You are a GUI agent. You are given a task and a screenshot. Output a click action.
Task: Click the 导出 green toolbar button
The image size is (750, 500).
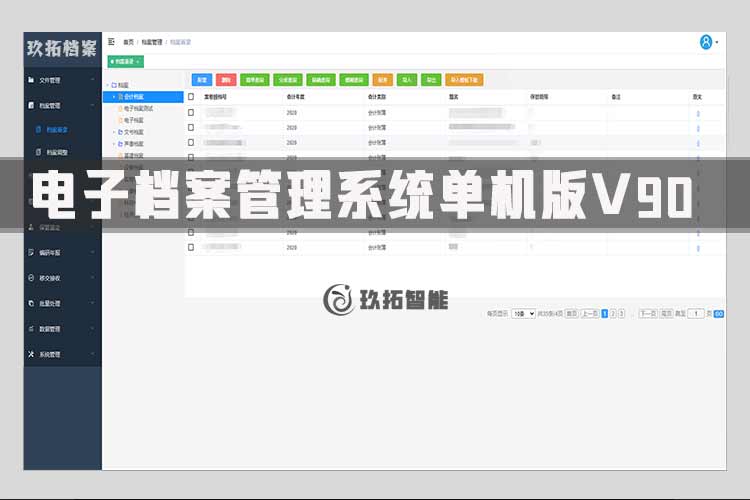431,80
